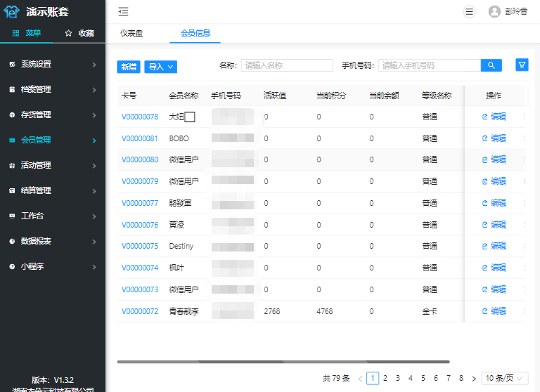Click the 当前积分 column header

point(331,96)
